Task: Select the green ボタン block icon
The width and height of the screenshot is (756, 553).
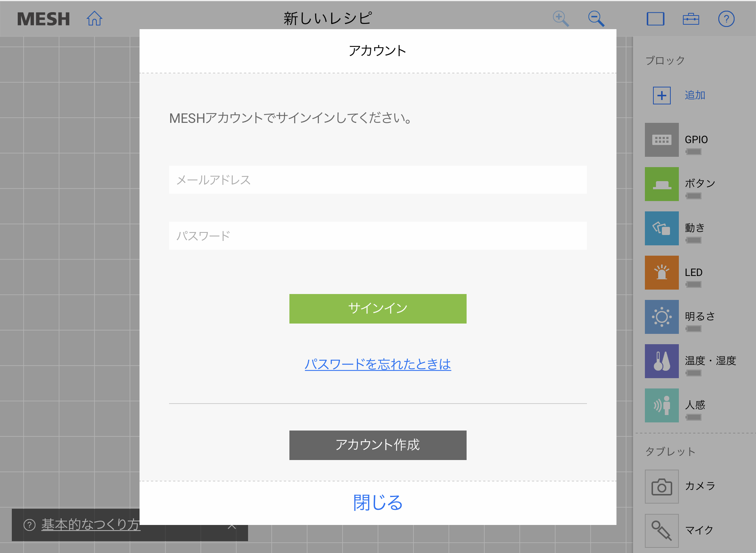Action: pyautogui.click(x=662, y=184)
